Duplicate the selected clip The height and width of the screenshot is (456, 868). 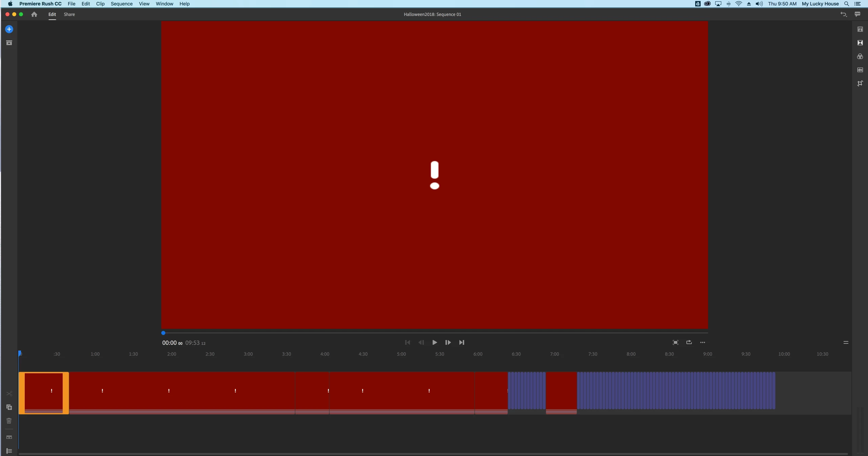9,407
